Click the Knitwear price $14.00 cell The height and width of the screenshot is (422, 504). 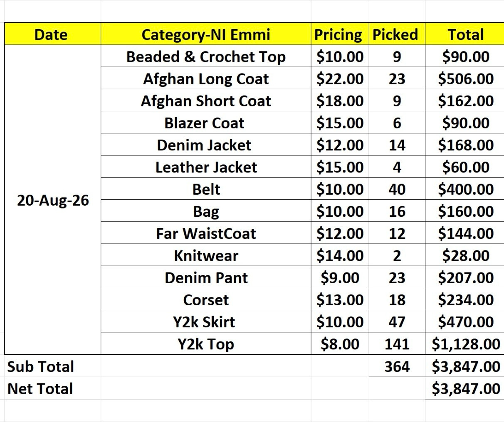click(340, 255)
